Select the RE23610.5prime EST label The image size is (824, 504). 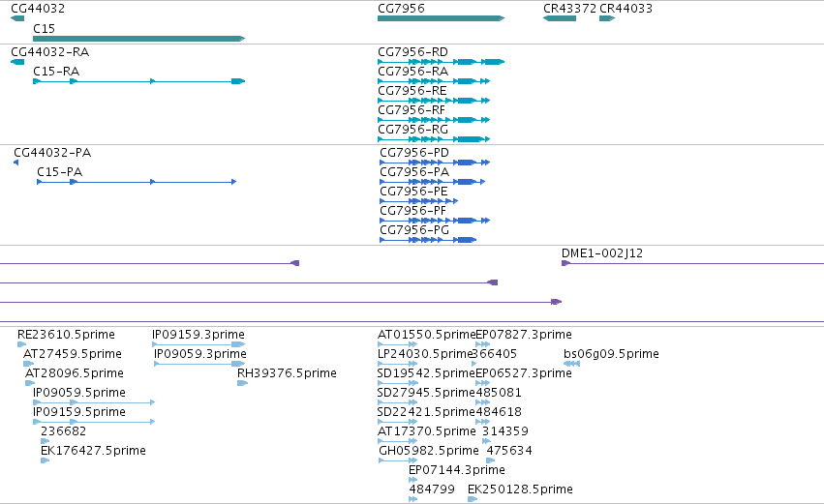[x=66, y=335]
